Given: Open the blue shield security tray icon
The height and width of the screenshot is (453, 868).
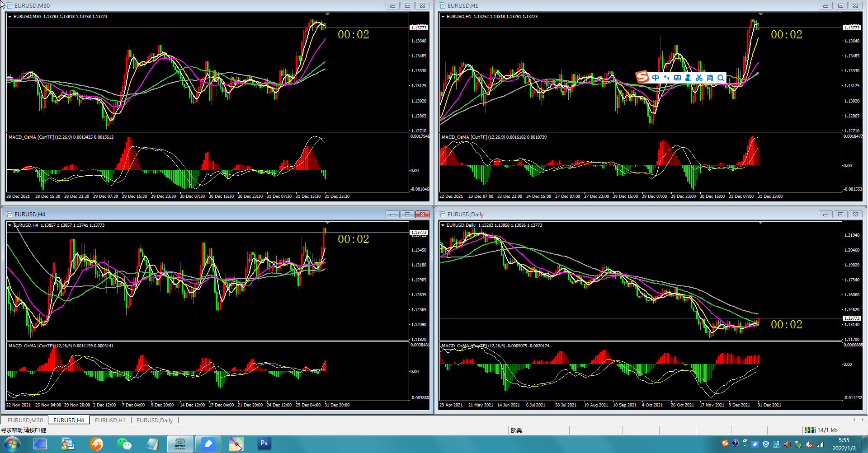Looking at the screenshot, I should (x=766, y=444).
